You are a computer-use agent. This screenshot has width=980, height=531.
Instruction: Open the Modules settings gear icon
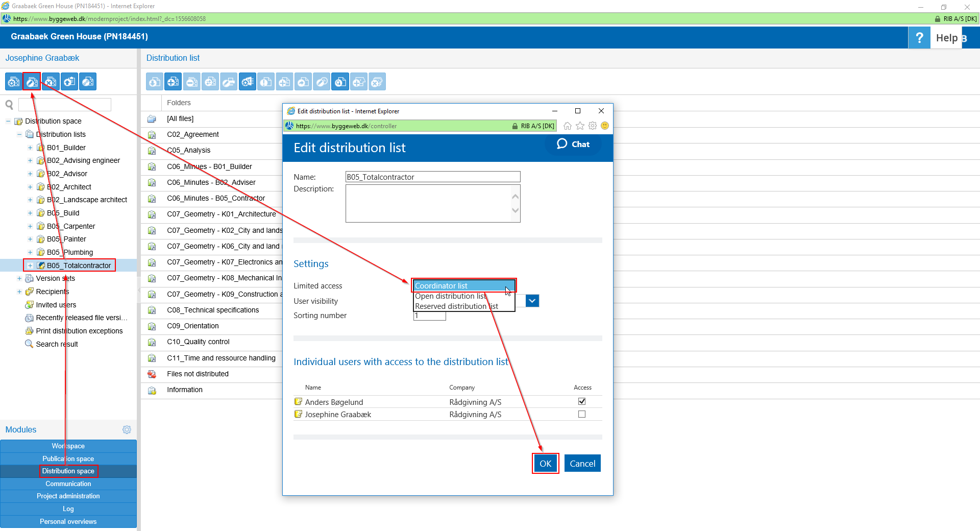127,430
